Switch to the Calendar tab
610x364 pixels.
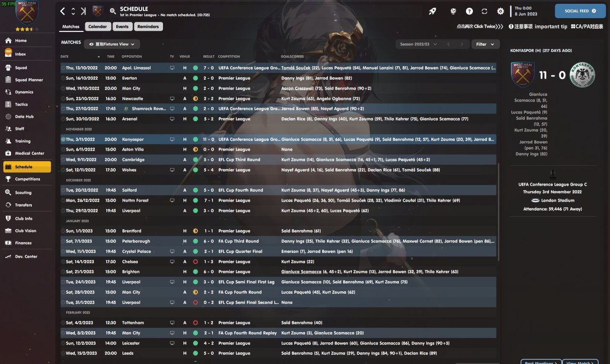(x=98, y=27)
